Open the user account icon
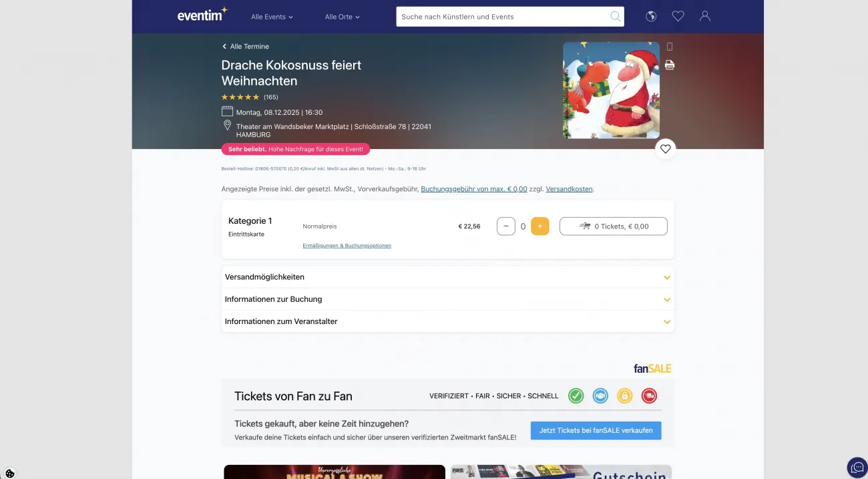The image size is (868, 479). 704,16
